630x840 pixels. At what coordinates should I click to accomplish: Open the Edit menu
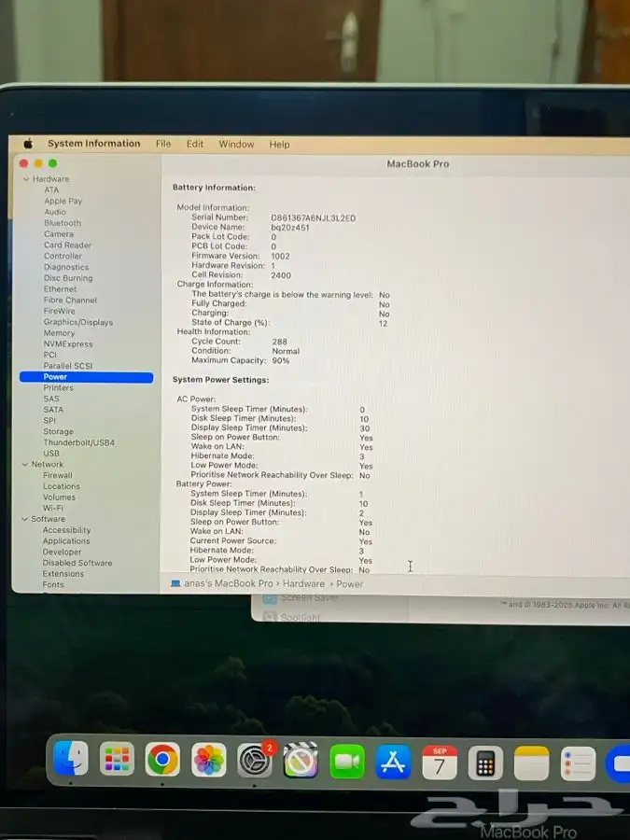click(x=195, y=144)
